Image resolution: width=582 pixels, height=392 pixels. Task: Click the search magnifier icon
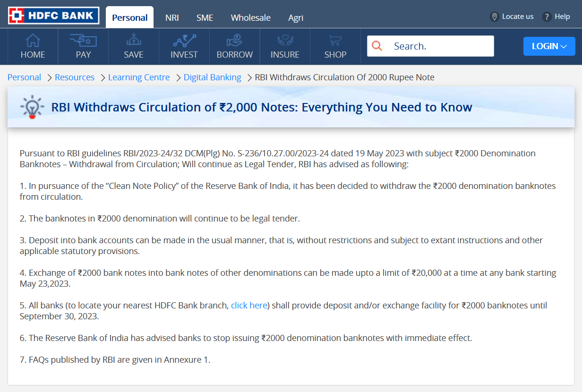coord(377,46)
